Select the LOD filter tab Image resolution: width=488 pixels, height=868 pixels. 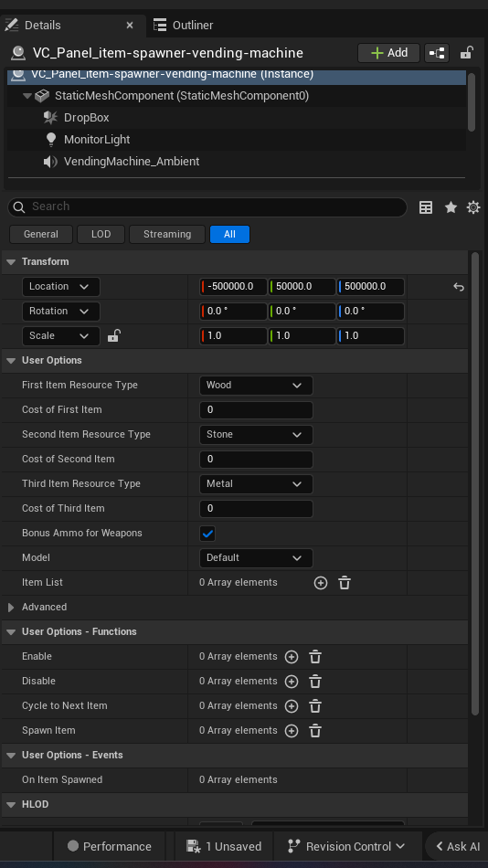101,234
